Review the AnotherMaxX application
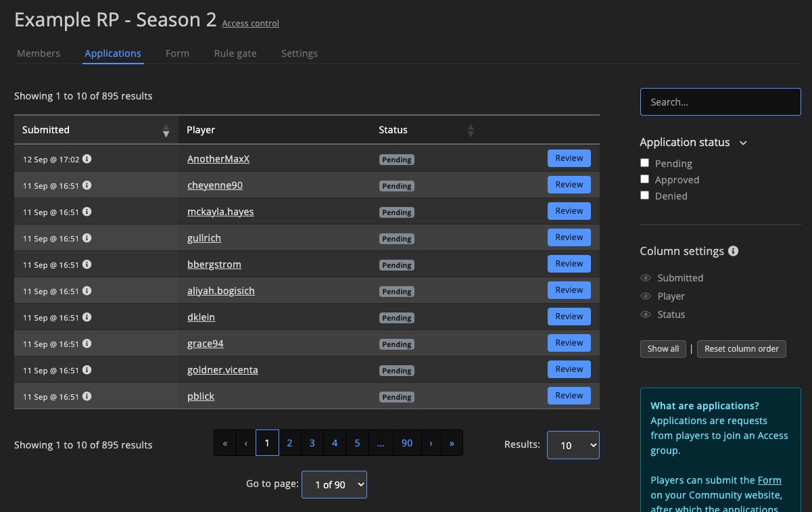 pyautogui.click(x=569, y=158)
